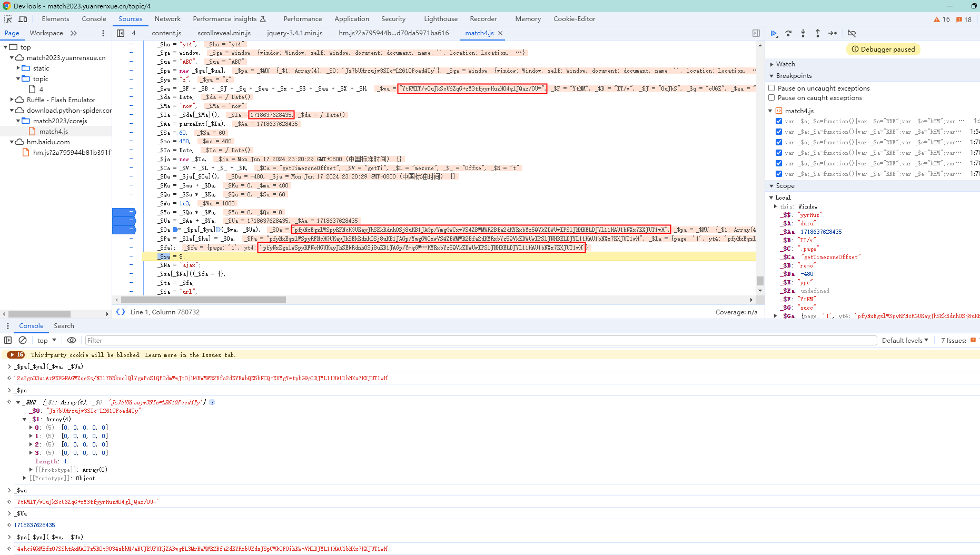Screen dimensions: 980x555
Task: Open the scrollreveal.min.js file tab
Action: (224, 33)
